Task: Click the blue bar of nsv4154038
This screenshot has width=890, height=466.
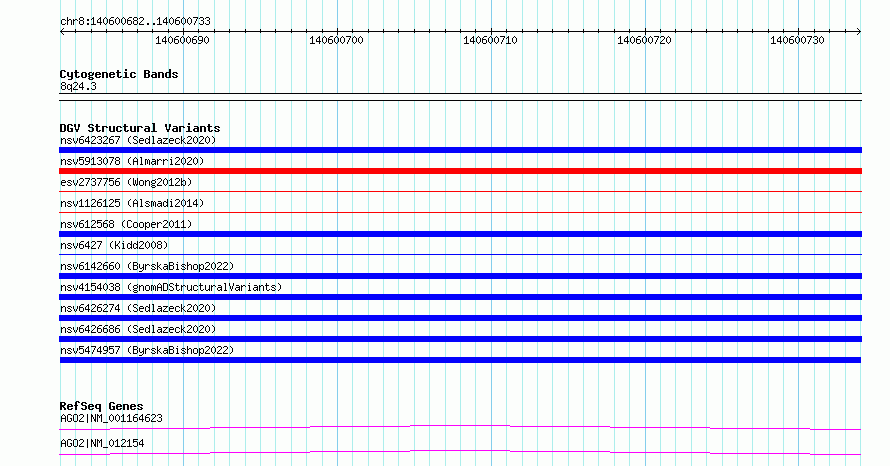Action: [x=460, y=297]
